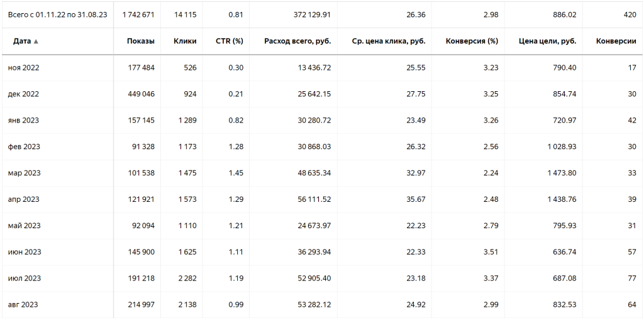Click the CTR (%) column header
This screenshot has width=644, height=320.
(x=229, y=41)
